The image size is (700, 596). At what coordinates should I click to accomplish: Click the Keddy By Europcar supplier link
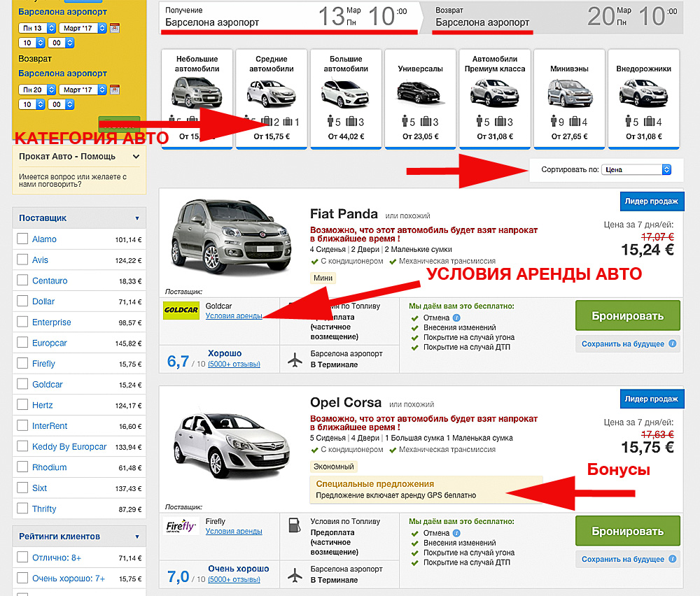pyautogui.click(x=69, y=446)
